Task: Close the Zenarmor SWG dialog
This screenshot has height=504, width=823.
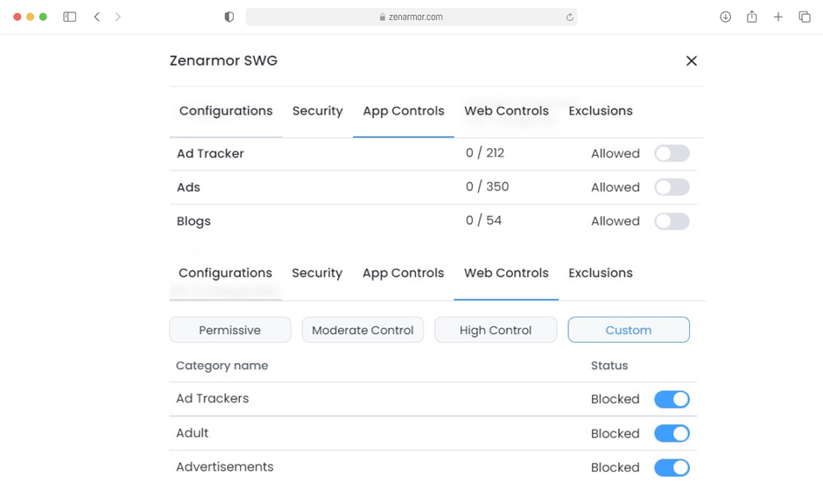Action: coord(692,60)
